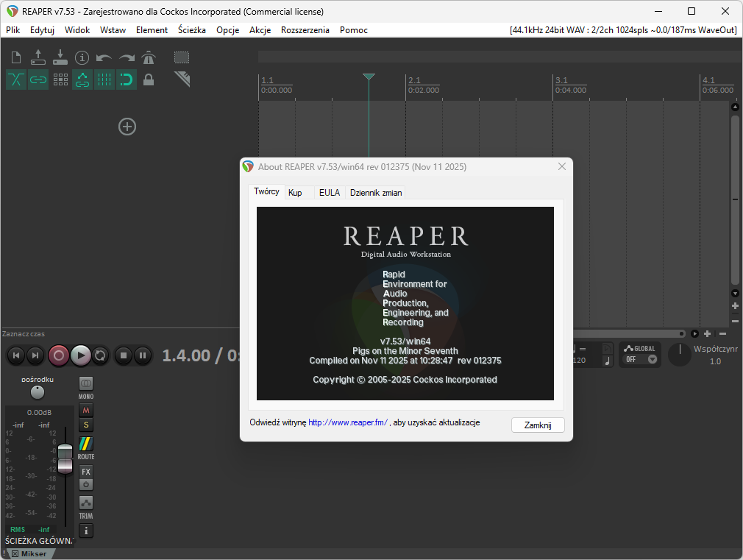The image size is (743, 560).
Task: Mute master track with M button
Action: (x=86, y=410)
